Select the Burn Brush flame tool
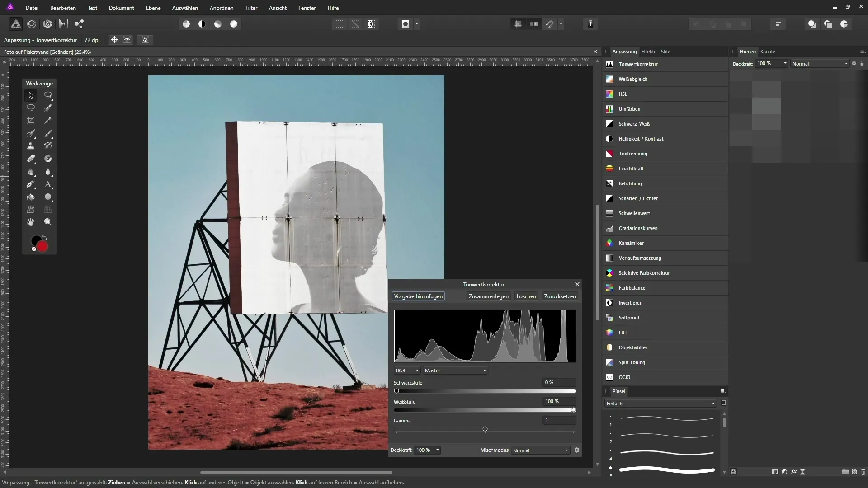 point(31,172)
